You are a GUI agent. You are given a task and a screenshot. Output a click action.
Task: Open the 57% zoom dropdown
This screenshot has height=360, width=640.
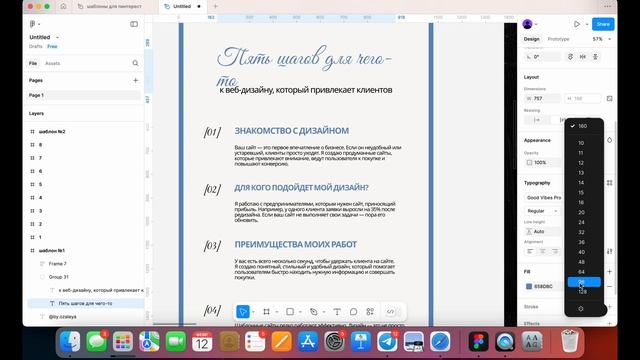[602, 39]
